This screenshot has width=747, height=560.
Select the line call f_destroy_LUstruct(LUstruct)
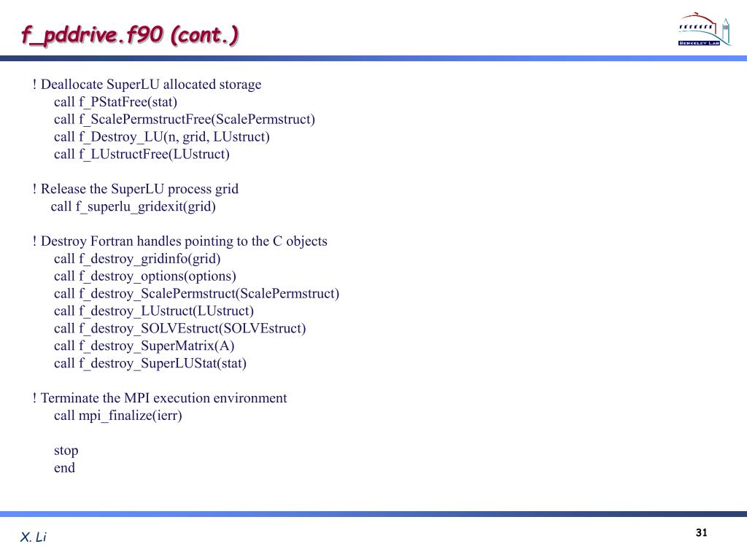[x=154, y=311]
